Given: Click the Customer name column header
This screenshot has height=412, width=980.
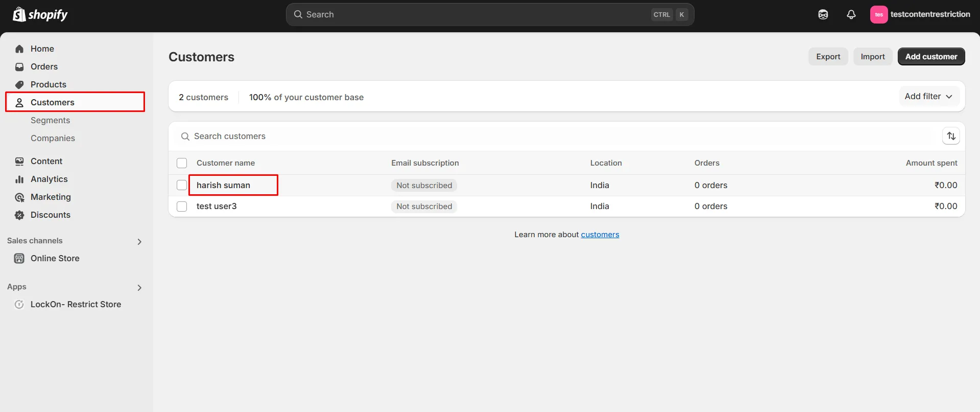Looking at the screenshot, I should 226,163.
